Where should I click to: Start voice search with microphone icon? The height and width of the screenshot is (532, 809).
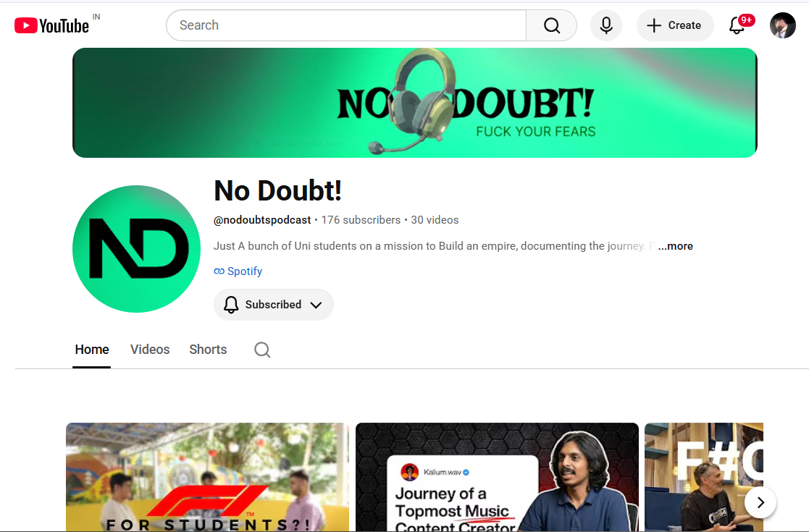click(x=606, y=25)
